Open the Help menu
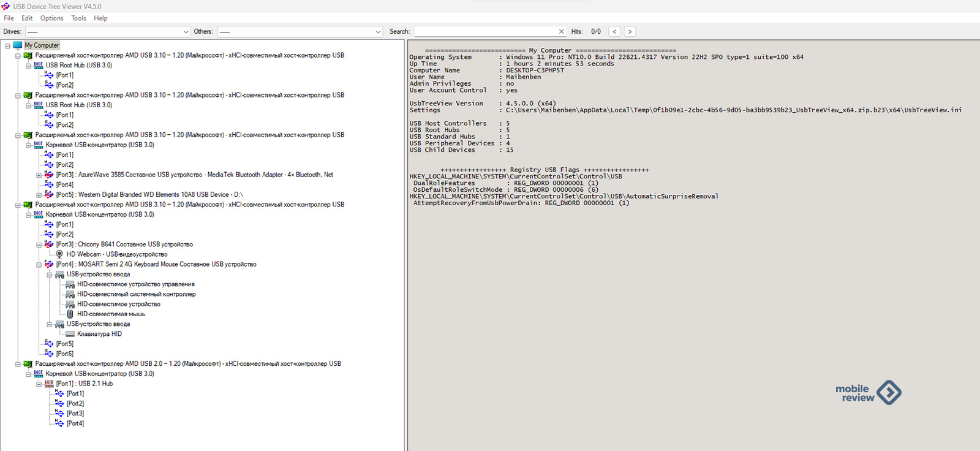 [x=100, y=18]
